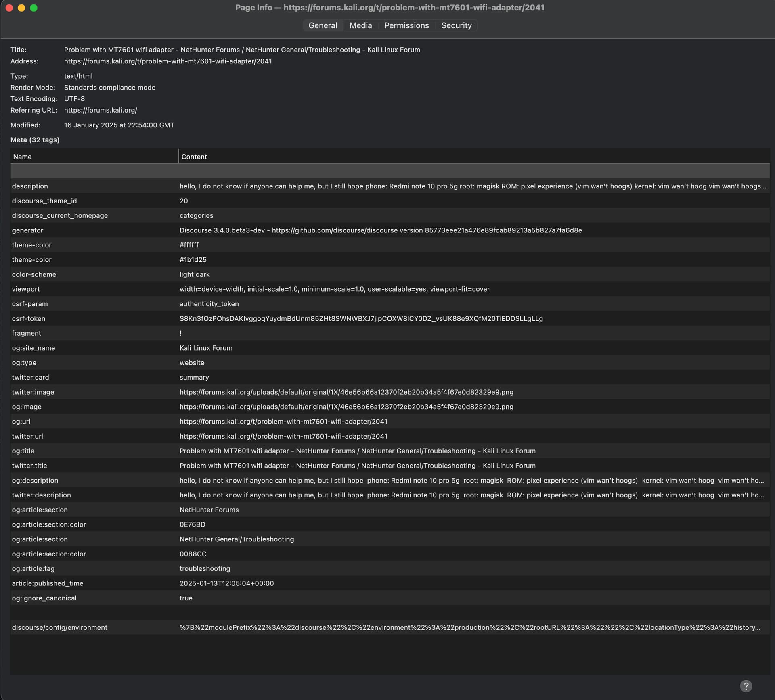775x700 pixels.
Task: Select the og:description row
Action: [x=390, y=481]
